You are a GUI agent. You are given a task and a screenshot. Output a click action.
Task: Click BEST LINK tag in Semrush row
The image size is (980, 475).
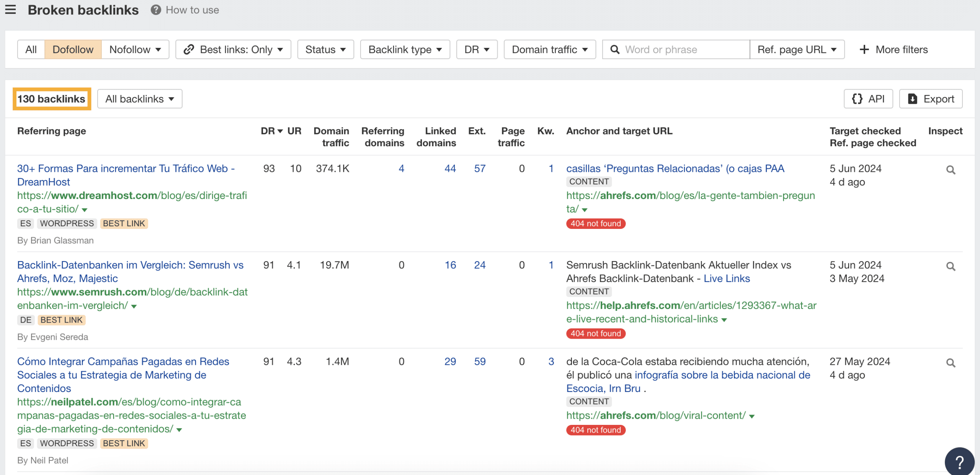pyautogui.click(x=62, y=320)
